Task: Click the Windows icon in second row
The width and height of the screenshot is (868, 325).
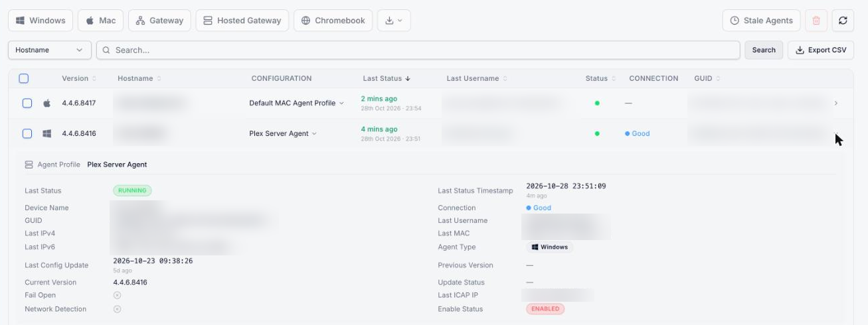Action: point(47,133)
